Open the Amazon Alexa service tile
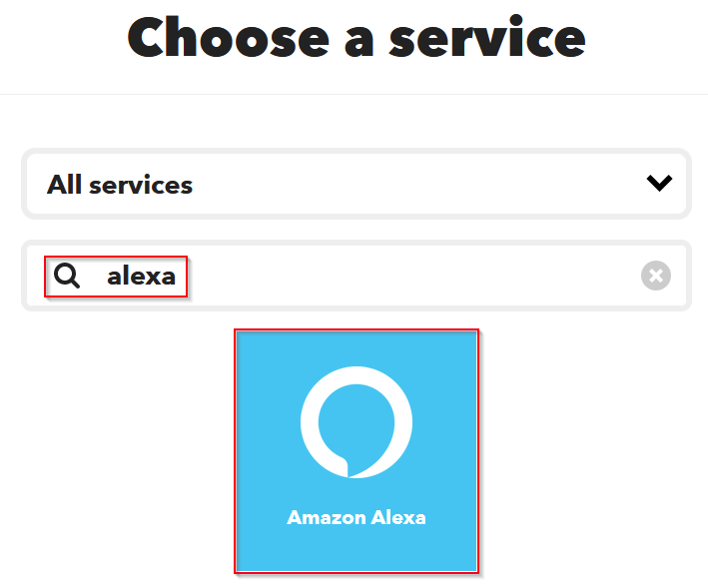Viewport: 708px width, 588px height. click(x=356, y=451)
